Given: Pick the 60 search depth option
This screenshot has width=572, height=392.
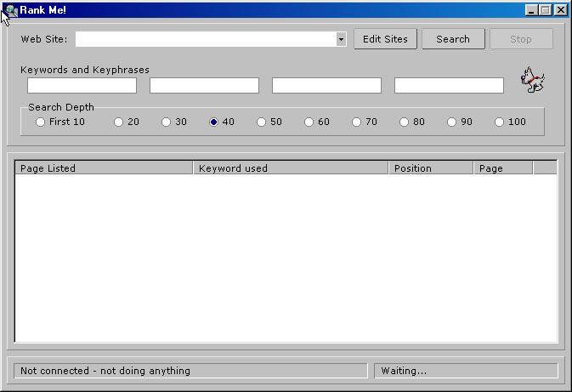Looking at the screenshot, I should 309,122.
